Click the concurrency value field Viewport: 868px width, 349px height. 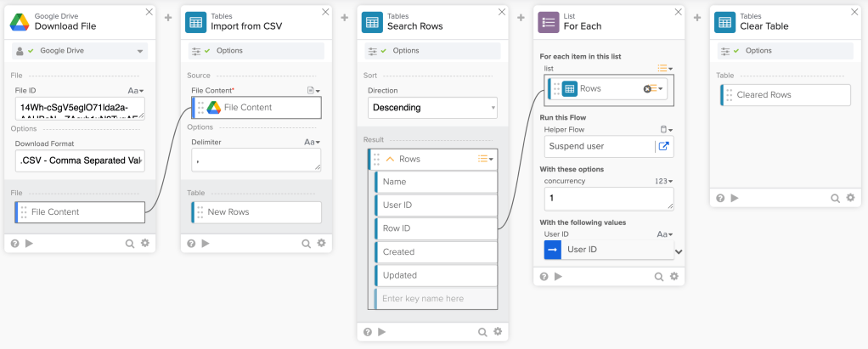(609, 199)
